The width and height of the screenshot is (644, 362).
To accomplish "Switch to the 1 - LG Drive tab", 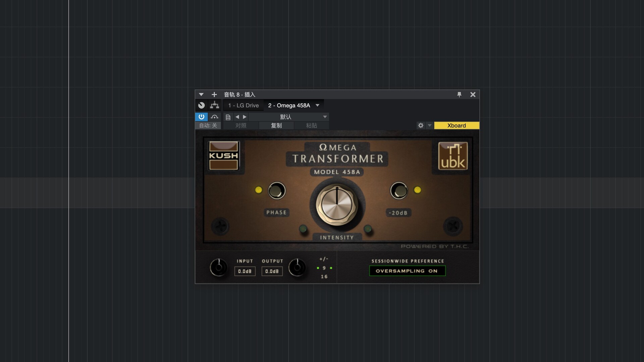I will (244, 105).
